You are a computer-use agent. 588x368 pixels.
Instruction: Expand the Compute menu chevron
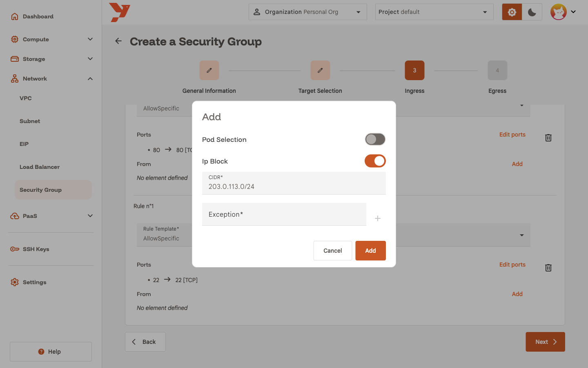tap(90, 39)
